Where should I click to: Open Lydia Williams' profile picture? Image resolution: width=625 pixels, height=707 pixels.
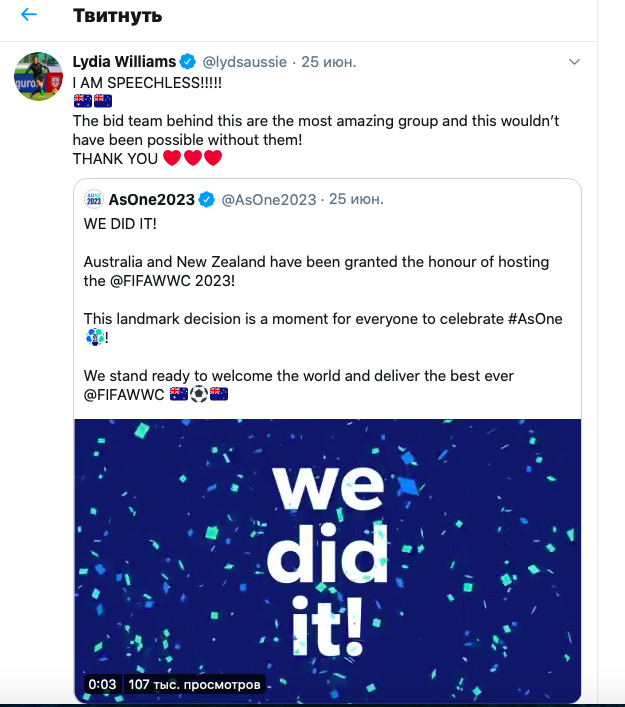39,76
